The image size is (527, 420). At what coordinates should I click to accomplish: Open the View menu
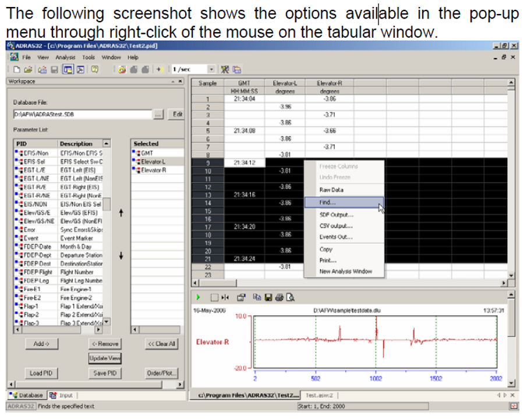tap(43, 58)
